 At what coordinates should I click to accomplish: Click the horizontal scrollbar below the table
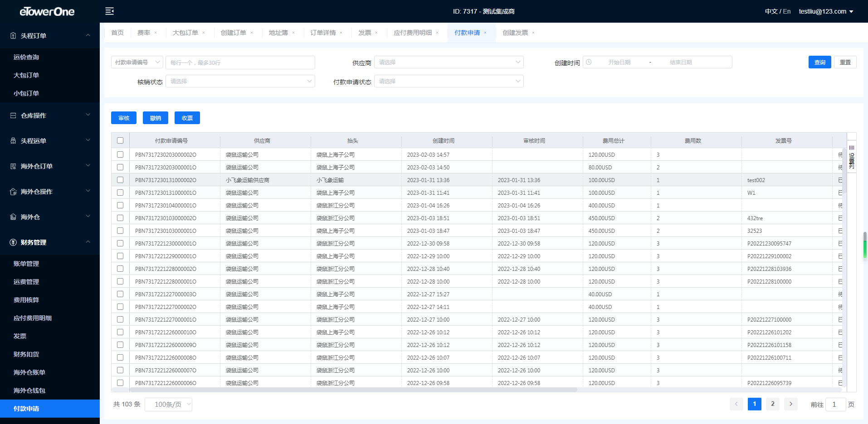pyautogui.click(x=353, y=390)
